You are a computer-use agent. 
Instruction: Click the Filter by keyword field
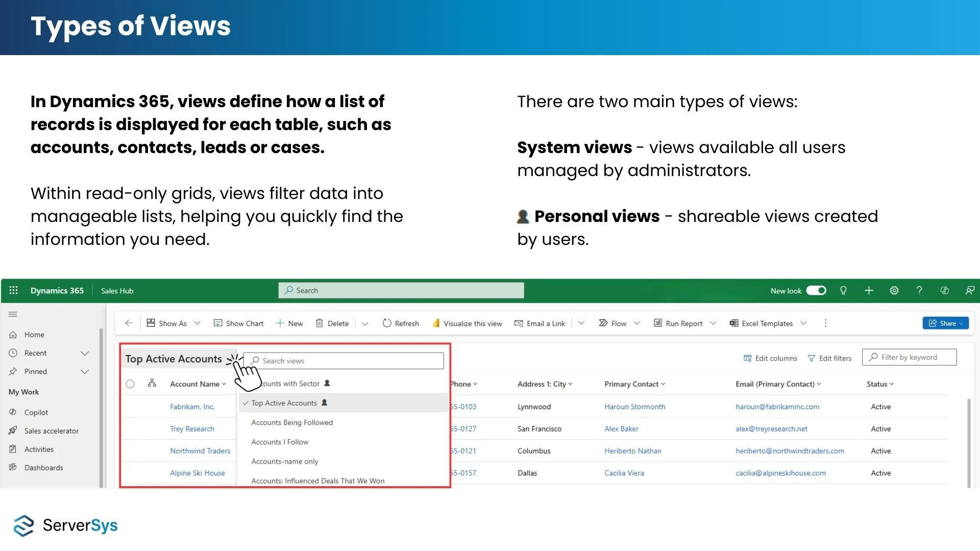(x=909, y=357)
